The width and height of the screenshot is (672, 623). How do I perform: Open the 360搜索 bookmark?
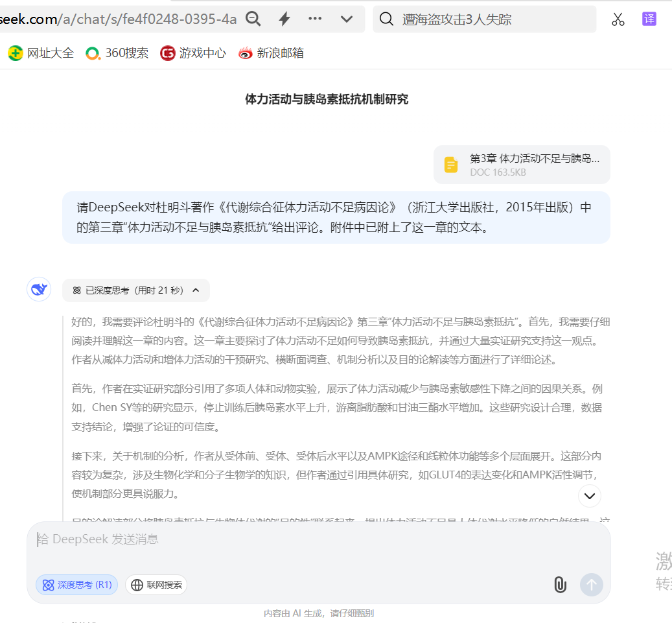click(x=117, y=53)
